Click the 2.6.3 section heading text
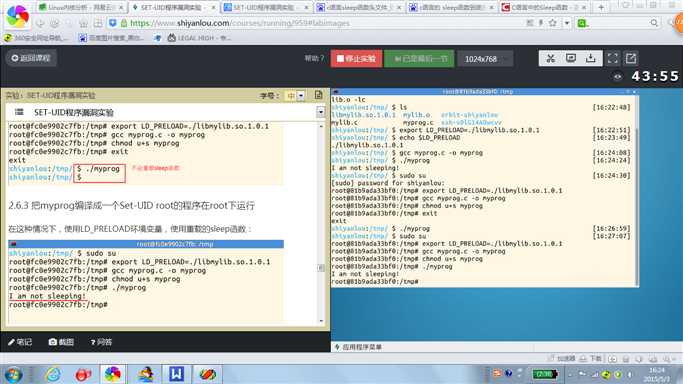 tap(131, 205)
